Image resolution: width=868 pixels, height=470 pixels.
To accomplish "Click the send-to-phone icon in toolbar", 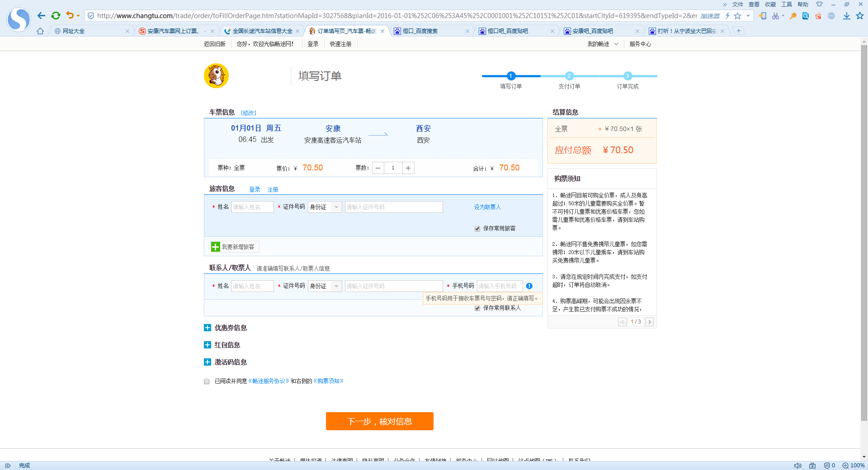I will pos(763,16).
